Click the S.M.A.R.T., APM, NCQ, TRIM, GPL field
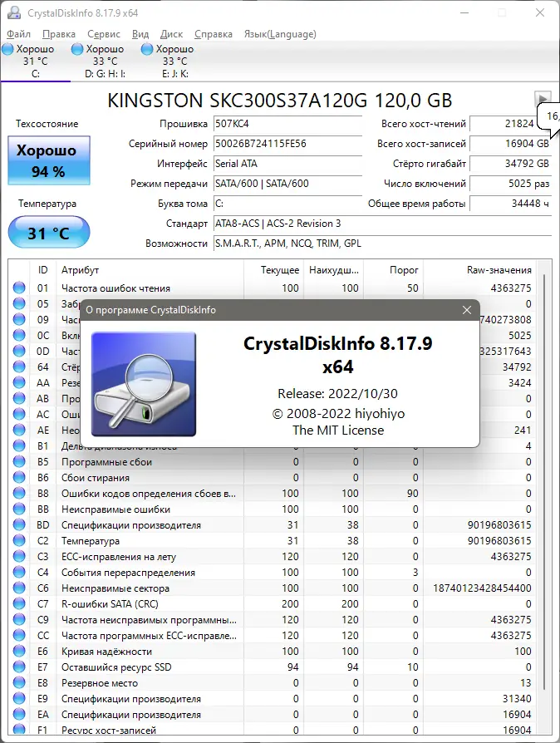 382,243
